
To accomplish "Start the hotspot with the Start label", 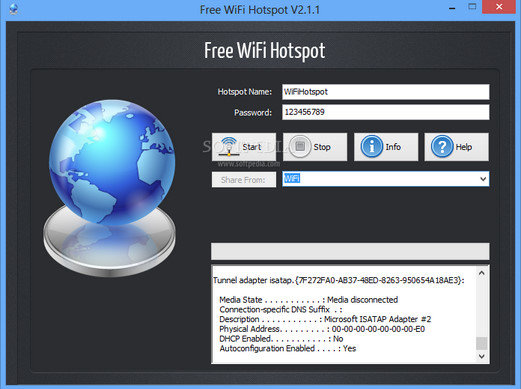I will 251,147.
